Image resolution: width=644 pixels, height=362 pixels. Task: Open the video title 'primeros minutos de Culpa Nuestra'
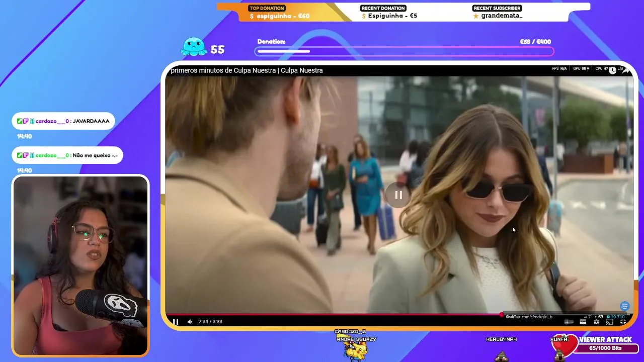pyautogui.click(x=247, y=70)
